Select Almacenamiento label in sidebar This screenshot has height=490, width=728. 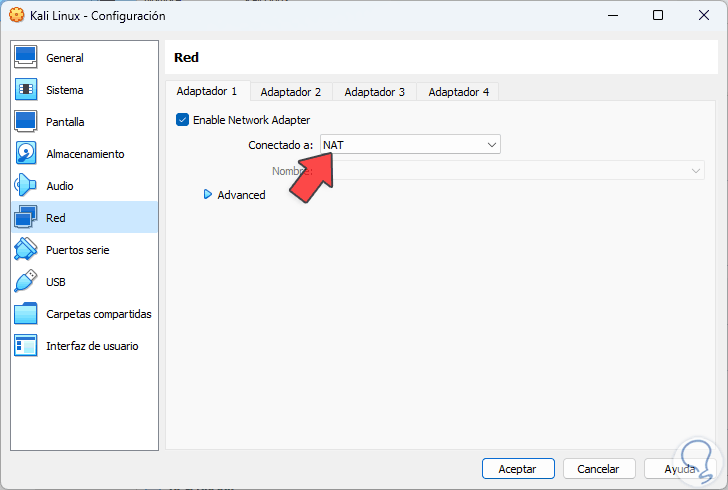[x=85, y=154]
